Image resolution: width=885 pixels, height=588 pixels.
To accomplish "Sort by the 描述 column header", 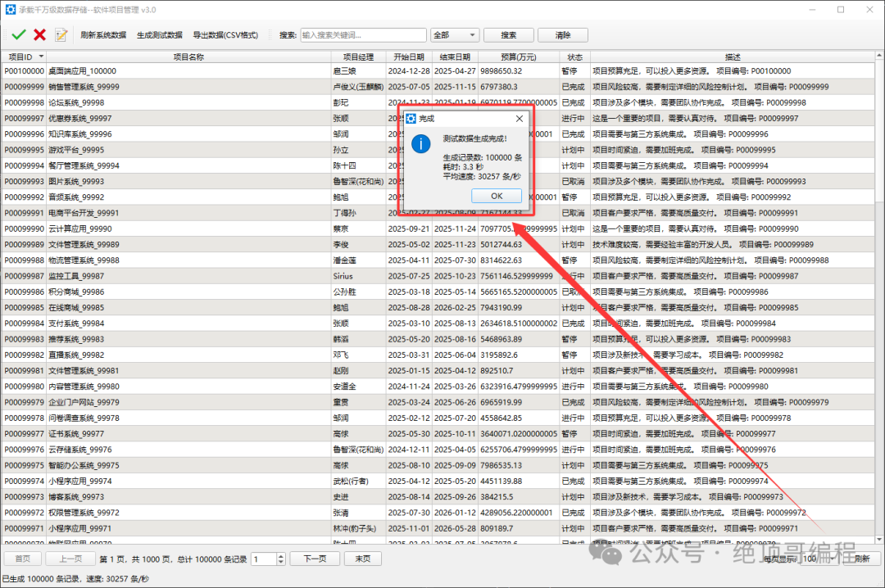I will (733, 57).
